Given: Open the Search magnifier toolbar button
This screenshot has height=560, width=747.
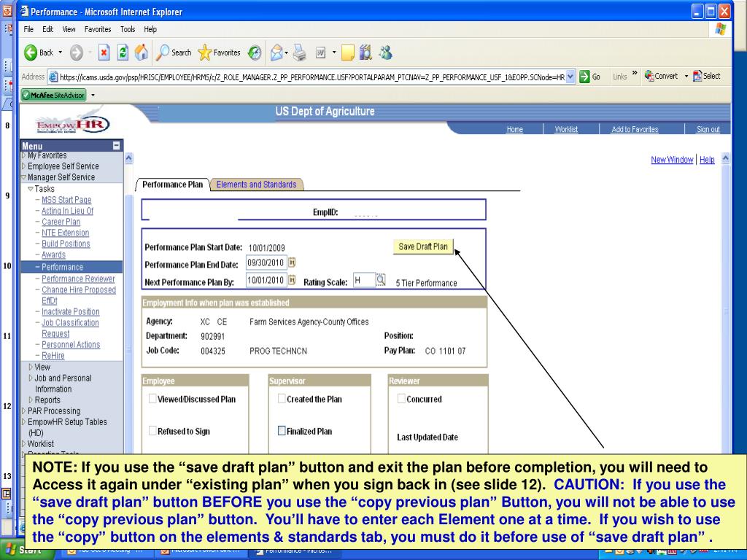Looking at the screenshot, I should (x=174, y=52).
